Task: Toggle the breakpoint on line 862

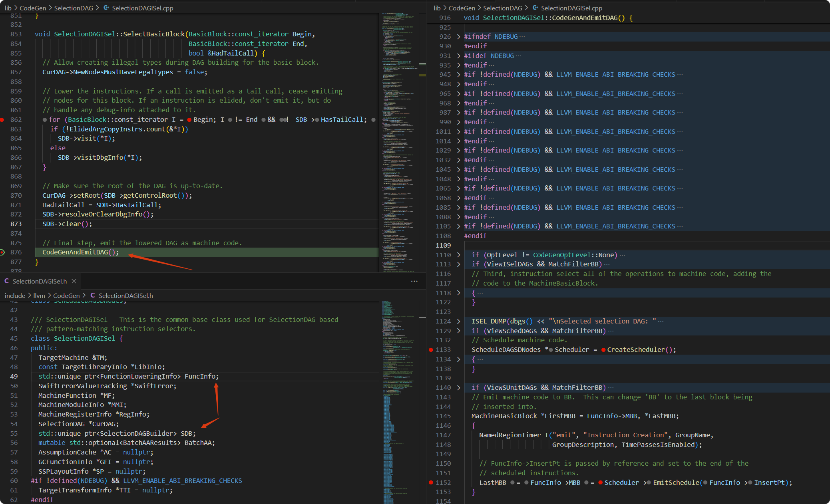Action: [2, 120]
